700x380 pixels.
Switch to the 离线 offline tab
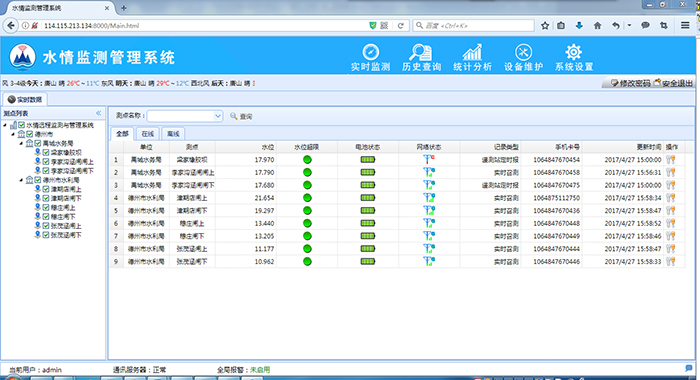[x=173, y=134]
